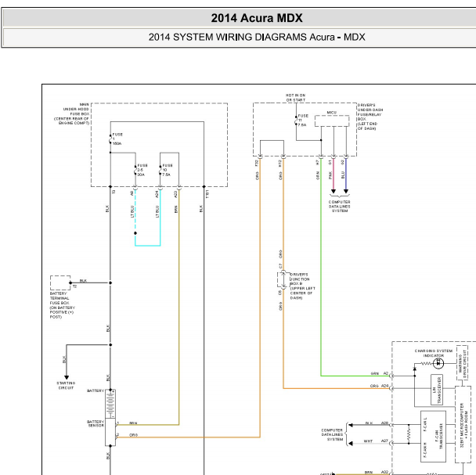Click the "F32" connector label

pyautogui.click(x=257, y=163)
